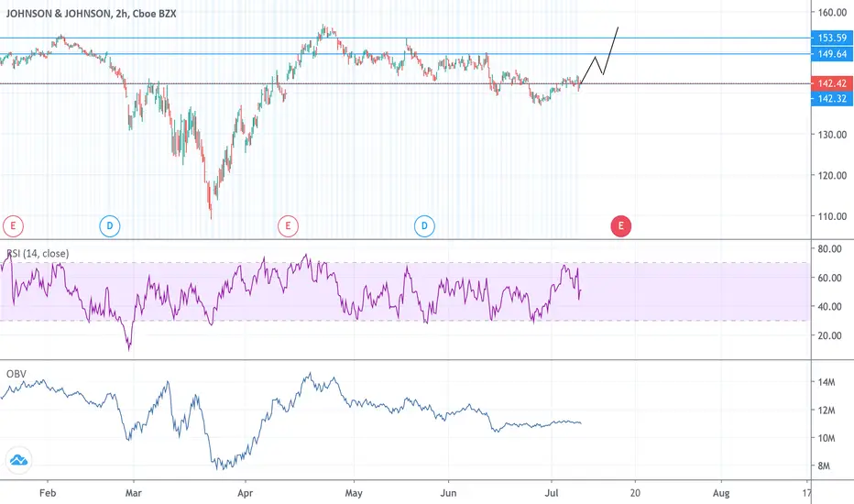Click 40.00 on the RSI scale
The image size is (854, 504).
(x=829, y=307)
